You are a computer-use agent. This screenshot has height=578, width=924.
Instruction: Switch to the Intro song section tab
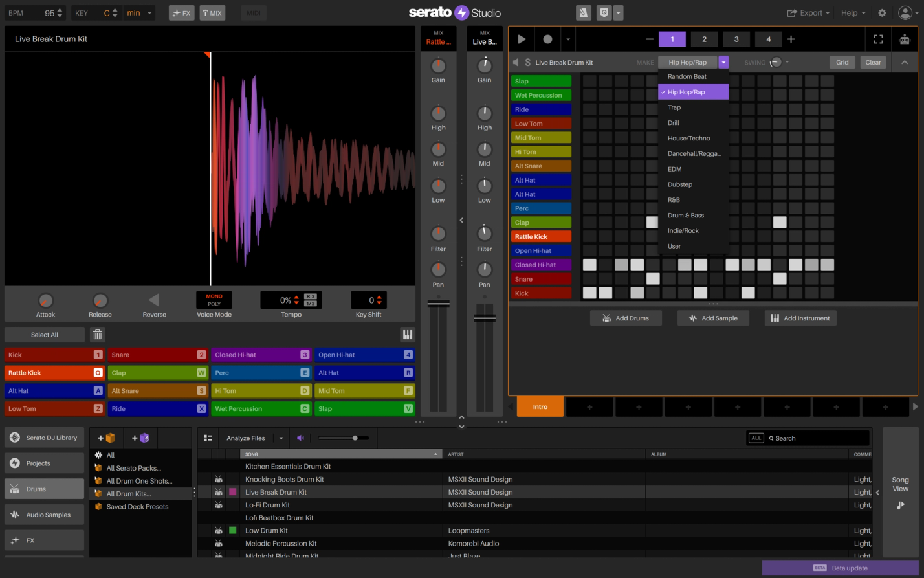tap(540, 406)
